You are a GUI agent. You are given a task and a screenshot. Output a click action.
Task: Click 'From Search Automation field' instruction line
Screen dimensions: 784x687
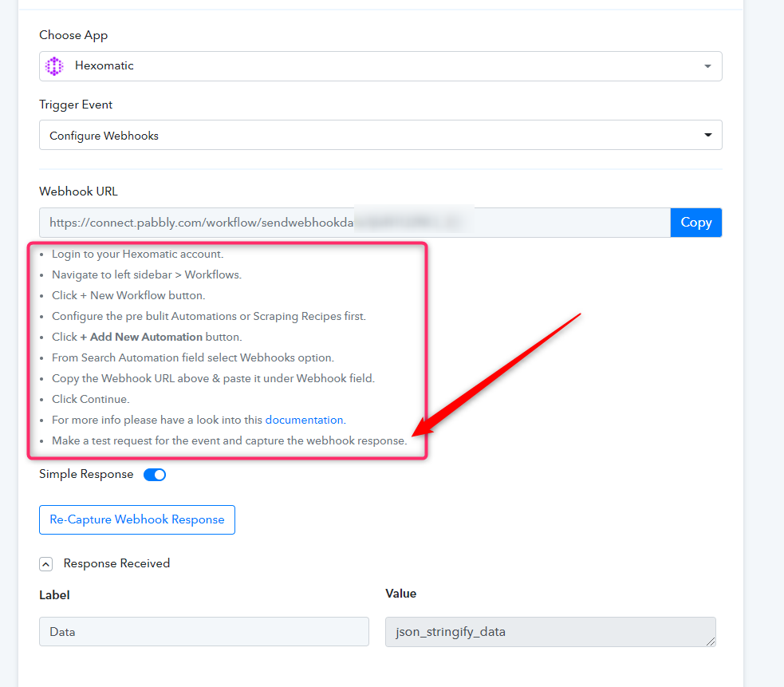pyautogui.click(x=193, y=357)
